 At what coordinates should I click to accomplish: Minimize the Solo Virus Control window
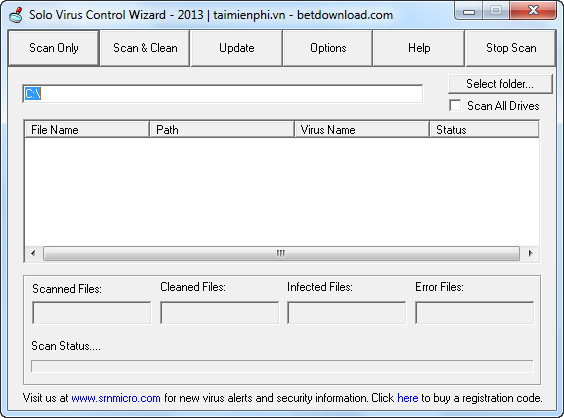pyautogui.click(x=468, y=11)
